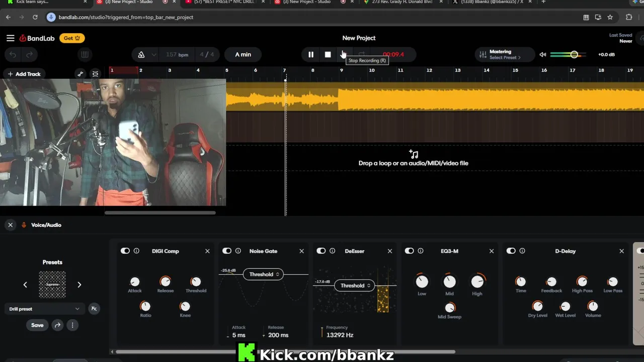Image resolution: width=644 pixels, height=362 pixels.
Task: Click the Mastering sliders icon
Action: point(483,54)
